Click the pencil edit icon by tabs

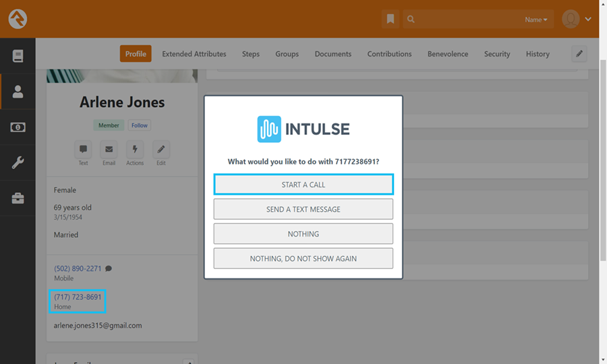pos(579,54)
